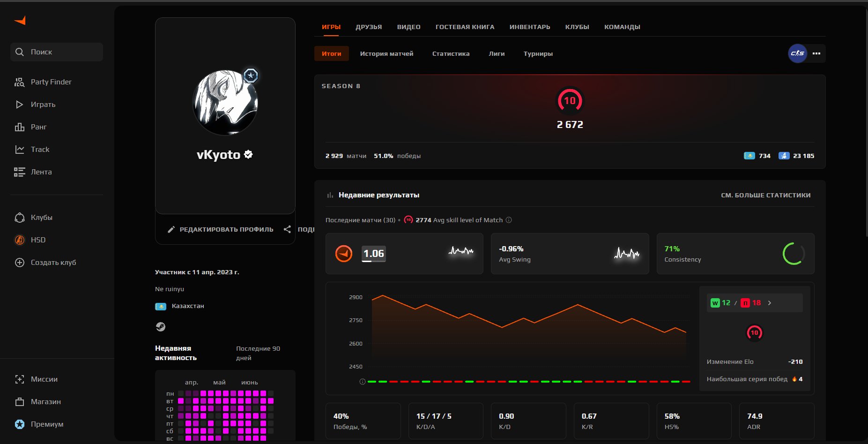The height and width of the screenshot is (444, 868).
Task: Click the Казахстан country text
Action: (188, 306)
